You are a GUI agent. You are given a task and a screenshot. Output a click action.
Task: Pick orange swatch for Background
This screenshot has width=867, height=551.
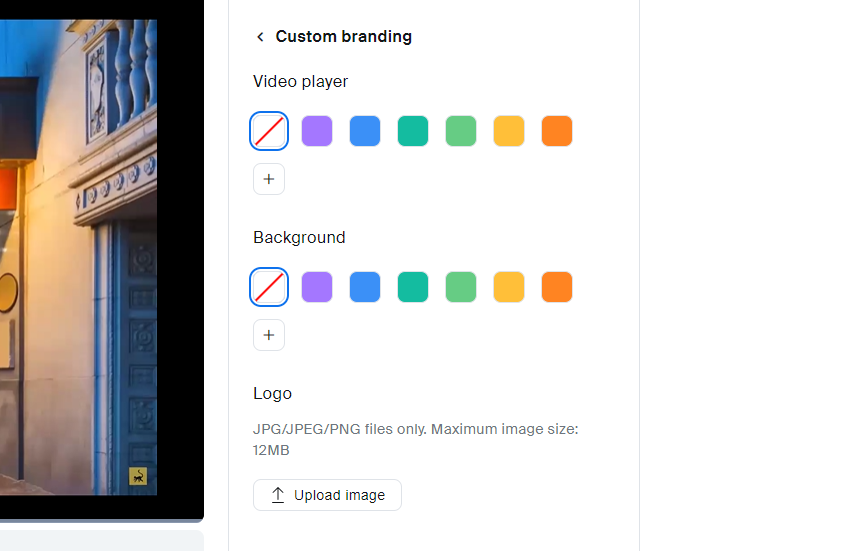pyautogui.click(x=557, y=287)
